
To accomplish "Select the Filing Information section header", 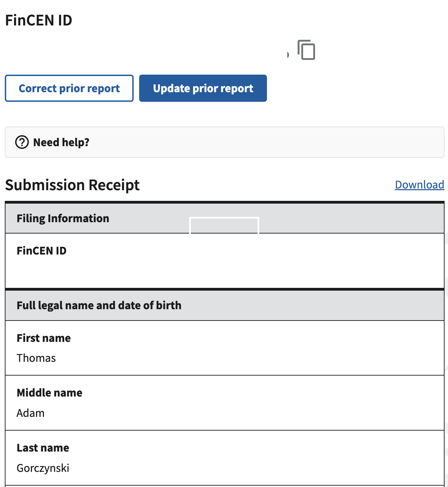I will coord(63,218).
